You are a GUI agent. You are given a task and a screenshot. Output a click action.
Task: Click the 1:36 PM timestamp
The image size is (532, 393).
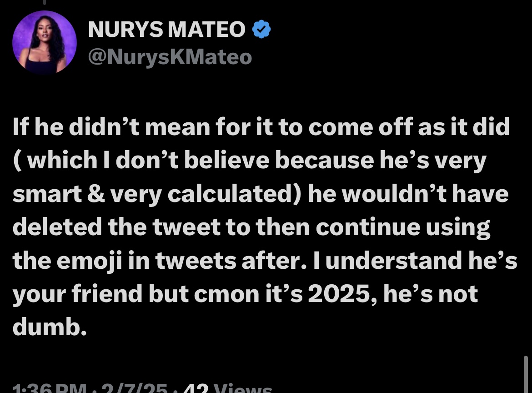click(x=49, y=388)
